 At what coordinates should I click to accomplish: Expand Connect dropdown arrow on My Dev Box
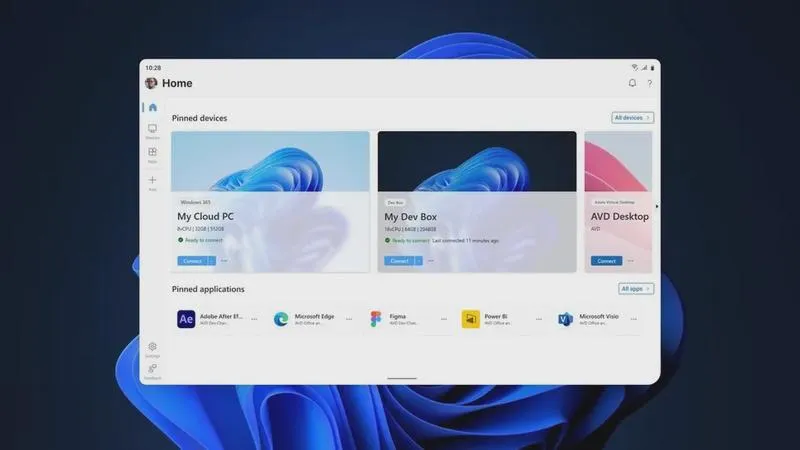[418, 261]
